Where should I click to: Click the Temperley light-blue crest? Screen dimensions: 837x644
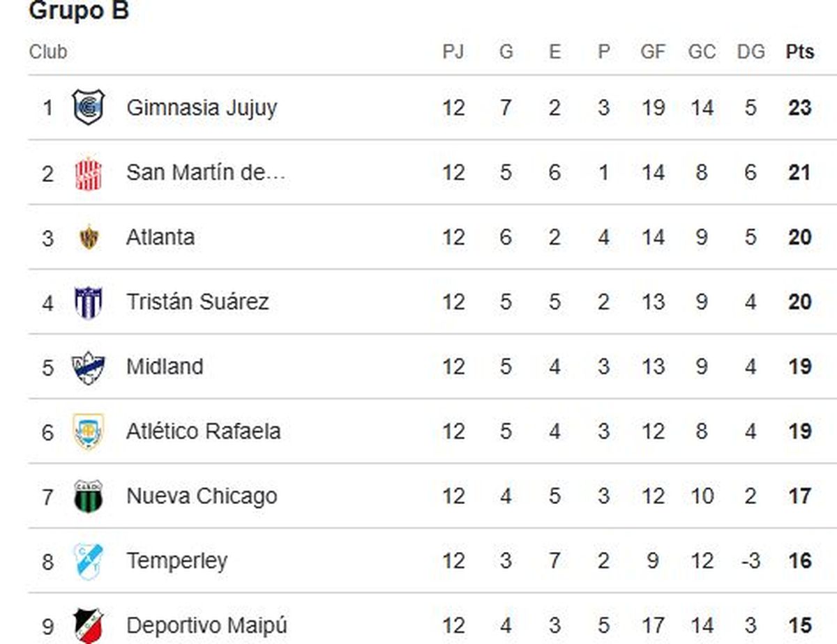89,561
